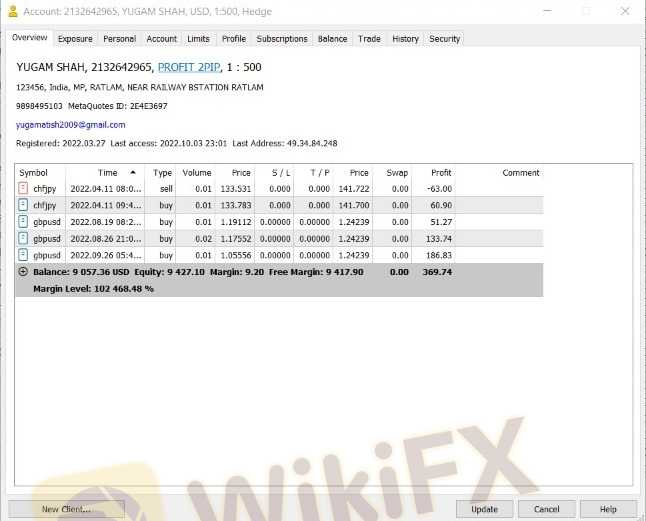The width and height of the screenshot is (646, 521).
Task: Select the profit value 186.83
Action: [x=439, y=255]
